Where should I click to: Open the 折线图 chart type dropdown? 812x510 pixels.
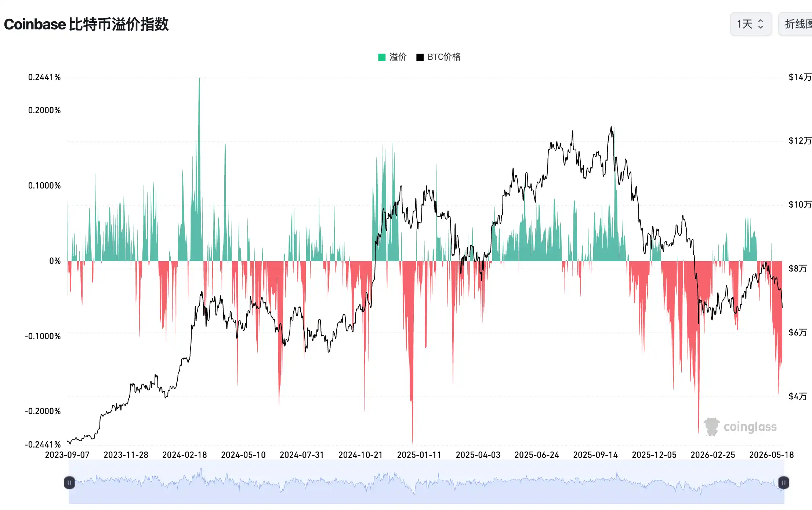[795, 24]
